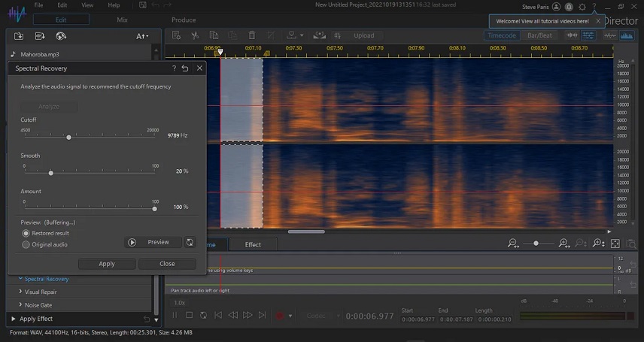644x342 pixels.
Task: Expand the Apply Effect section
Action: pyautogui.click(x=13, y=319)
